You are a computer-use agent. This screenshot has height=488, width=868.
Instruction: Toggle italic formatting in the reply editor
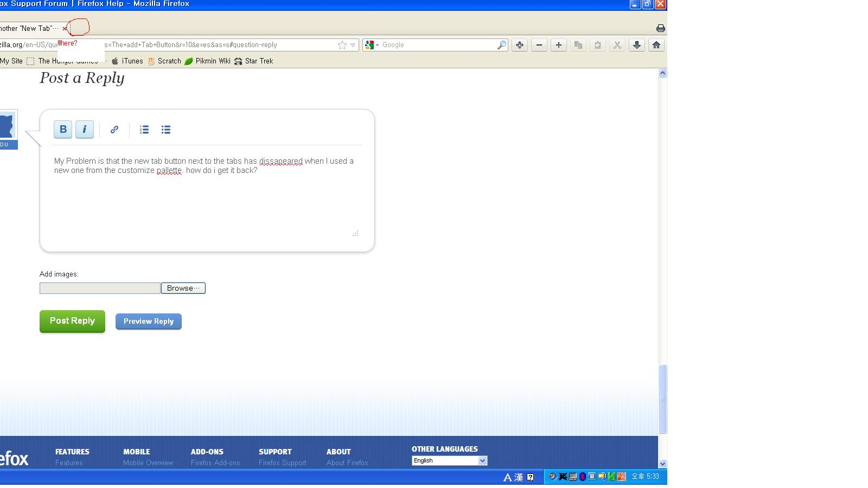click(x=85, y=129)
